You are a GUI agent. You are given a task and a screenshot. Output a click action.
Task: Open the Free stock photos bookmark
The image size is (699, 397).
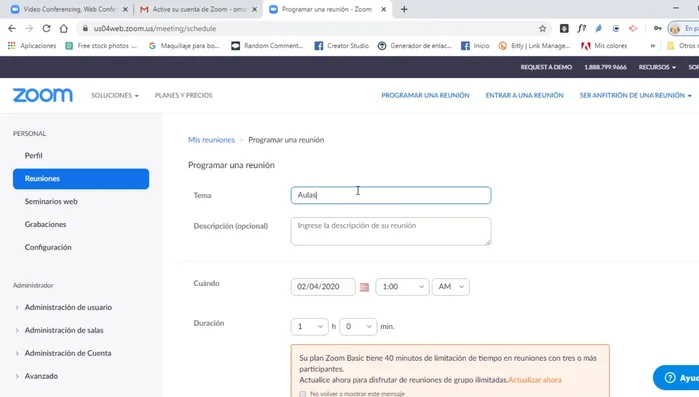101,46
